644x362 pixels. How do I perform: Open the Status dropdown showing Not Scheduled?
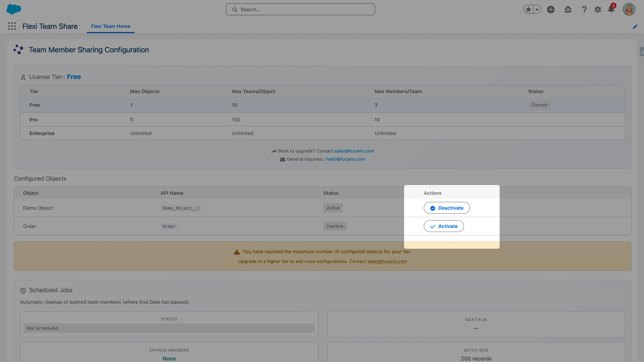169,328
